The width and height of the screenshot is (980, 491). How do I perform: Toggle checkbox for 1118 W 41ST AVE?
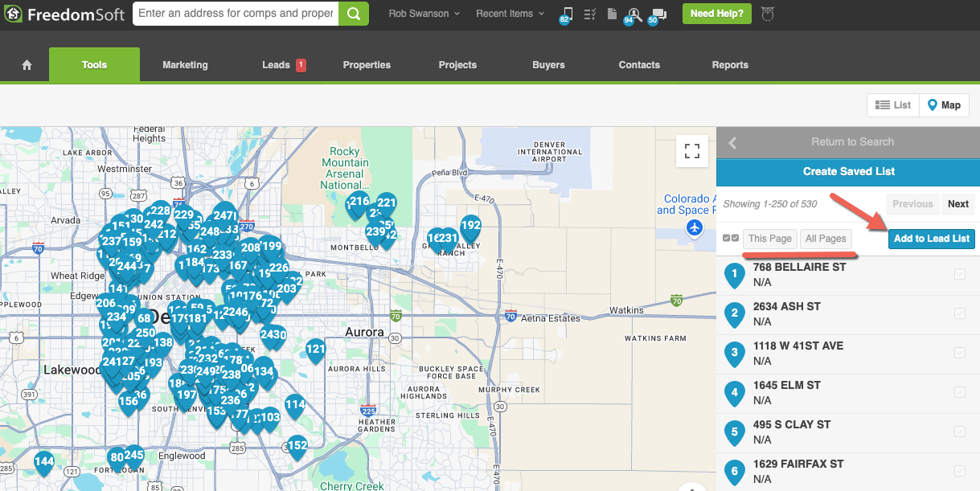point(960,353)
